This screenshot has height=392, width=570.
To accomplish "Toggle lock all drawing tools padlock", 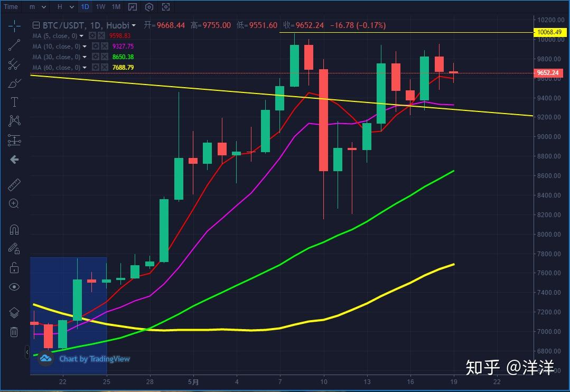I will (x=14, y=268).
